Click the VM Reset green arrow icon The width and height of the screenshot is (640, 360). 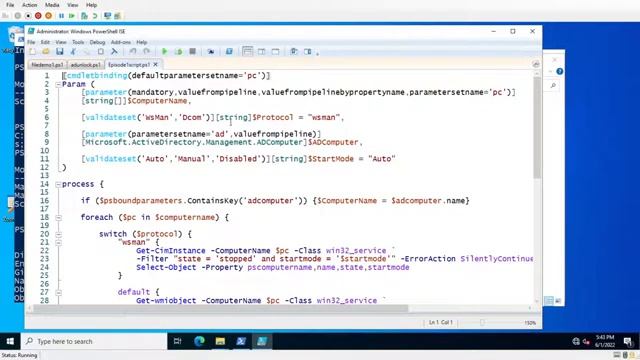[x=72, y=16]
